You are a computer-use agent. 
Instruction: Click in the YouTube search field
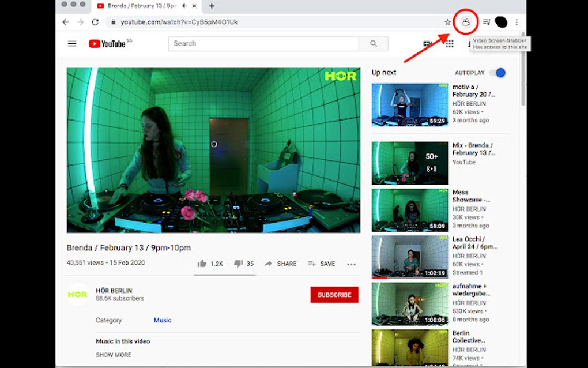click(x=263, y=43)
